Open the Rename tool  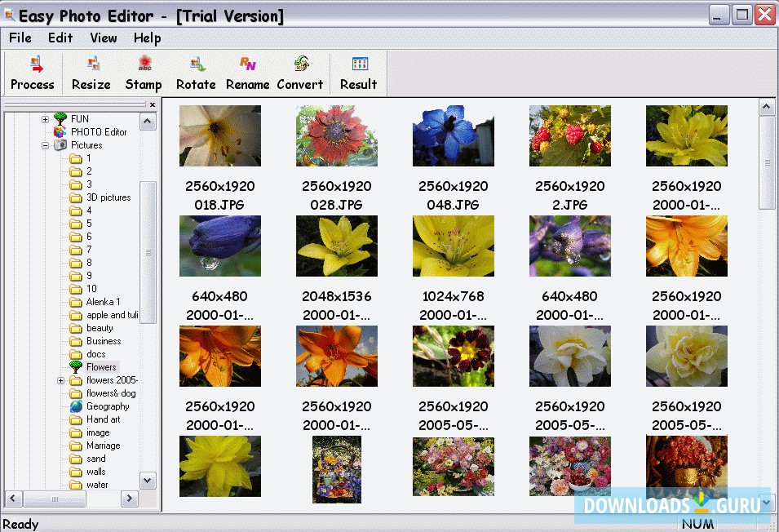[x=247, y=73]
